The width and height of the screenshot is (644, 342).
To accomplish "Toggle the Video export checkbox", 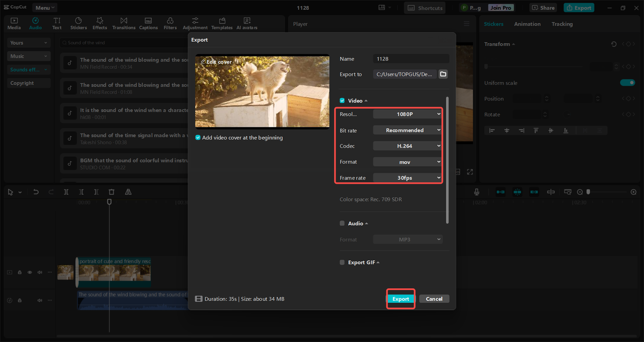I will 342,101.
